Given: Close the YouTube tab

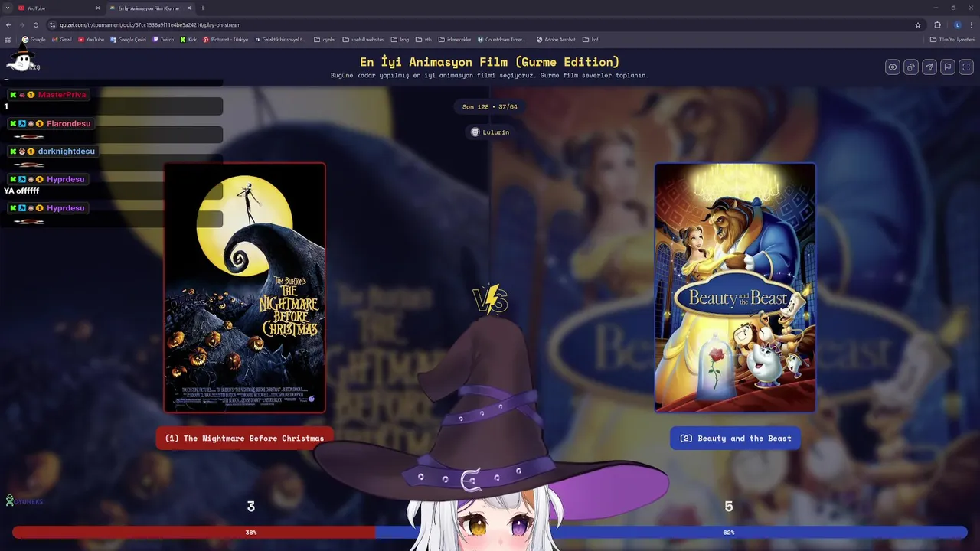Looking at the screenshot, I should click(x=98, y=8).
